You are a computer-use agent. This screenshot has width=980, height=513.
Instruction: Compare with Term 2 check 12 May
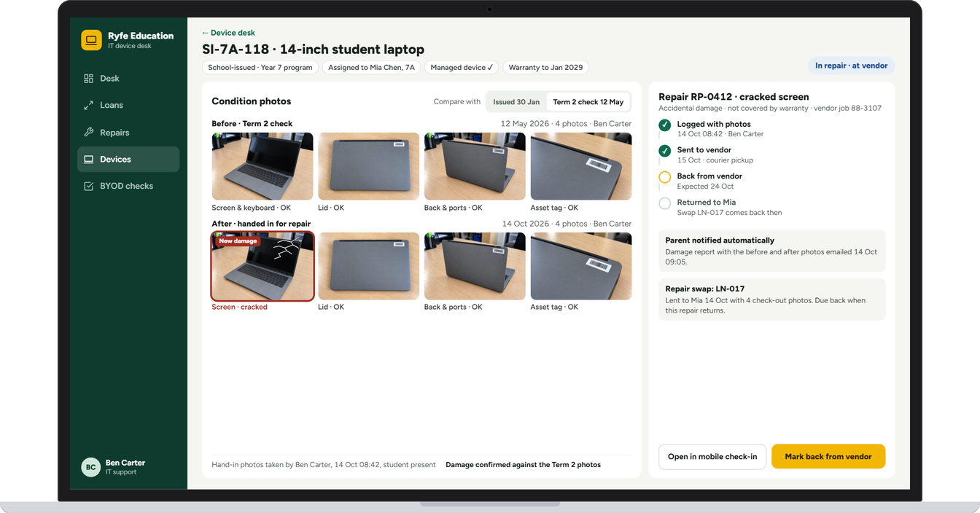click(588, 102)
